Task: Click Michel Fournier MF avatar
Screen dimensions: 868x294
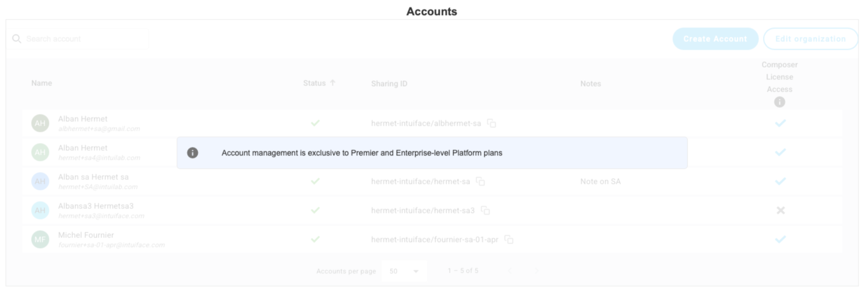Action: (x=40, y=239)
